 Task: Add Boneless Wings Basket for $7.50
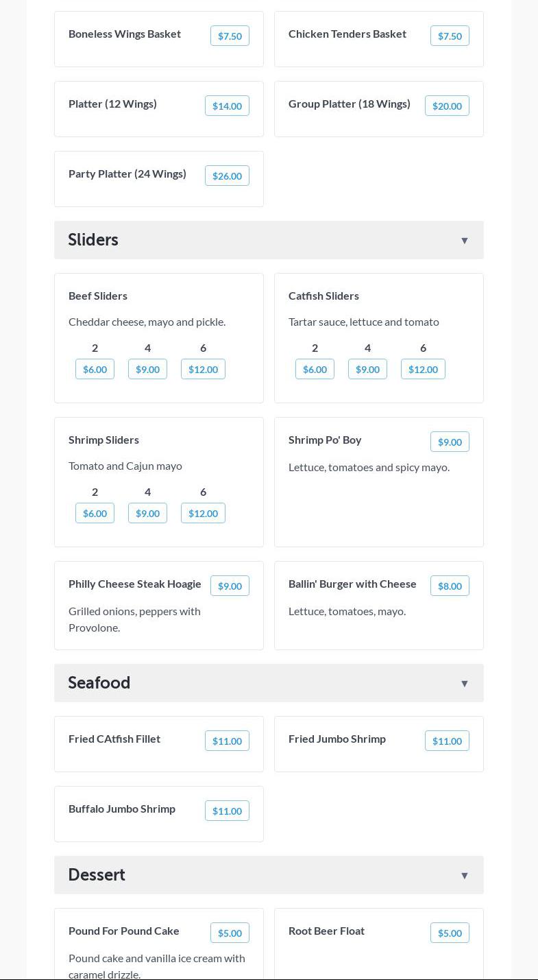[x=230, y=36]
